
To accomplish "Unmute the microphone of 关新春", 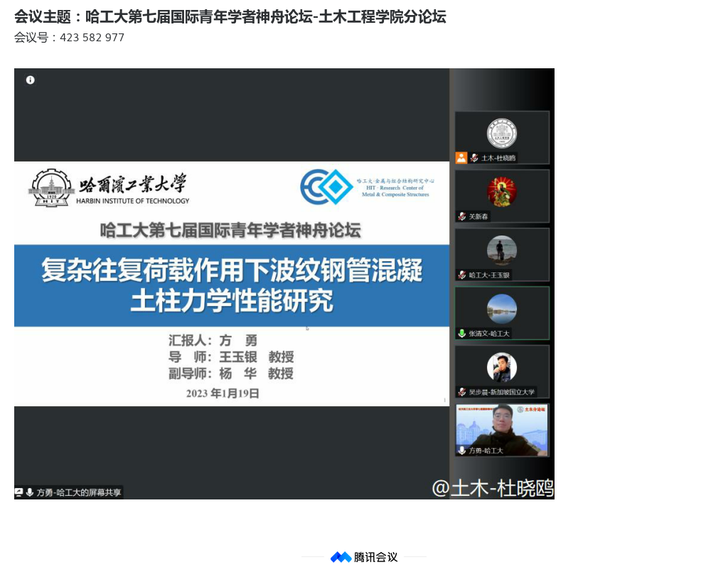I will [x=462, y=216].
